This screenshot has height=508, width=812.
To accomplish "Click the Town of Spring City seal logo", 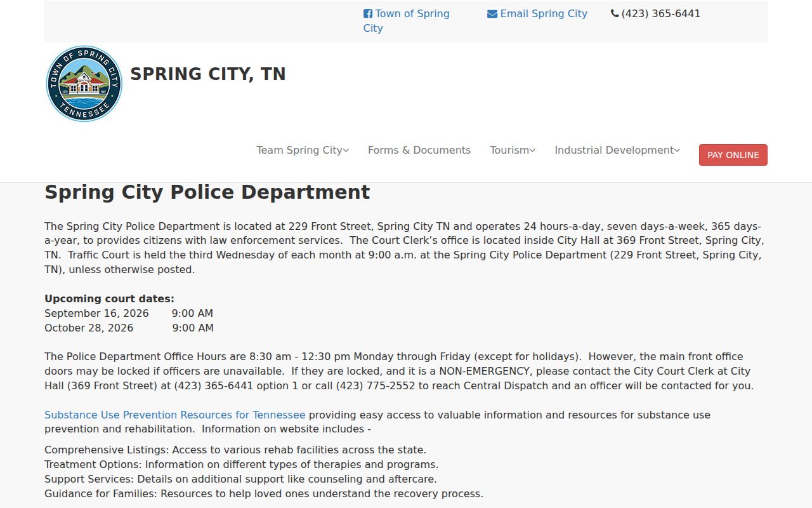I will click(x=84, y=84).
